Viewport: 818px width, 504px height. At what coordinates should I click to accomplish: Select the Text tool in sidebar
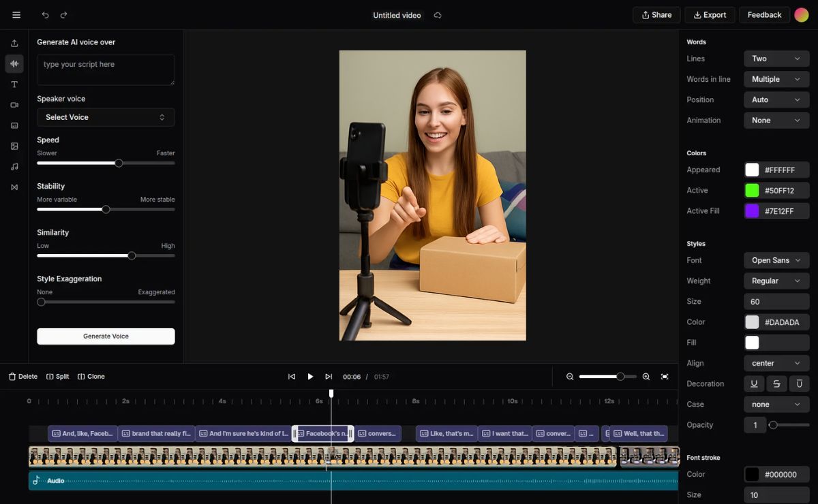14,84
